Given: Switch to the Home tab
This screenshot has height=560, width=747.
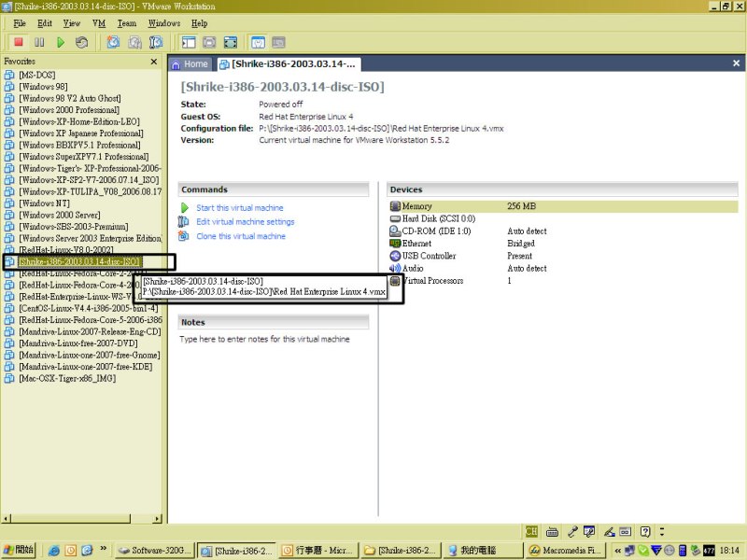Looking at the screenshot, I should tap(190, 64).
